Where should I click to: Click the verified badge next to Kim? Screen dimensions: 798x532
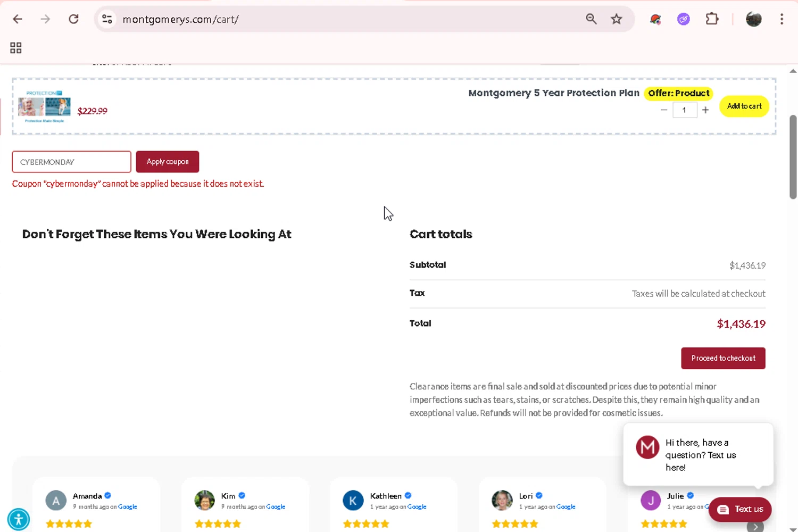(242, 496)
